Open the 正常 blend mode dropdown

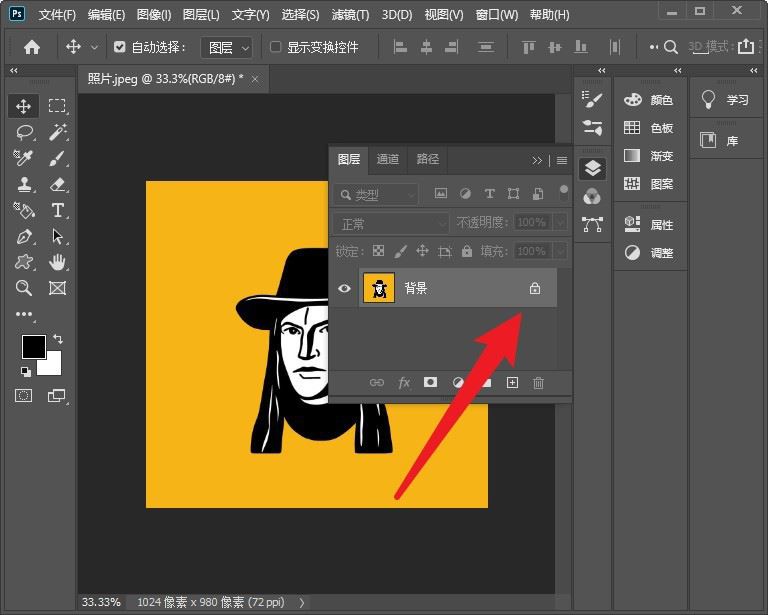[x=391, y=224]
